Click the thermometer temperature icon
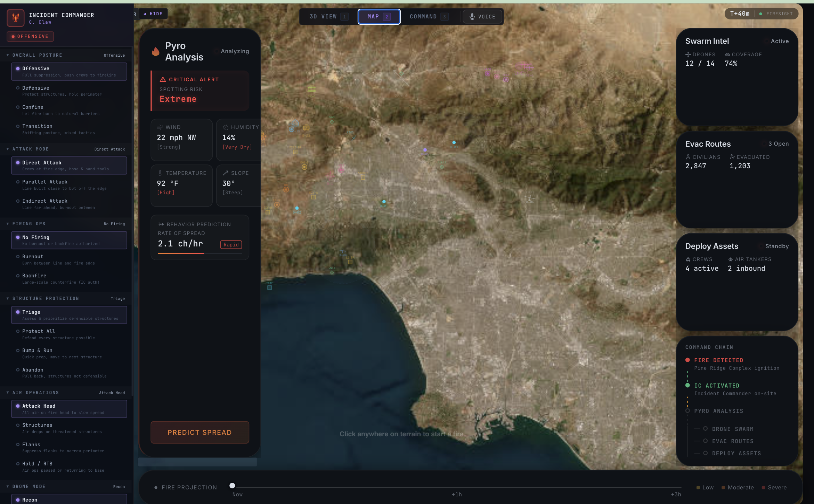The width and height of the screenshot is (814, 504). (x=160, y=173)
